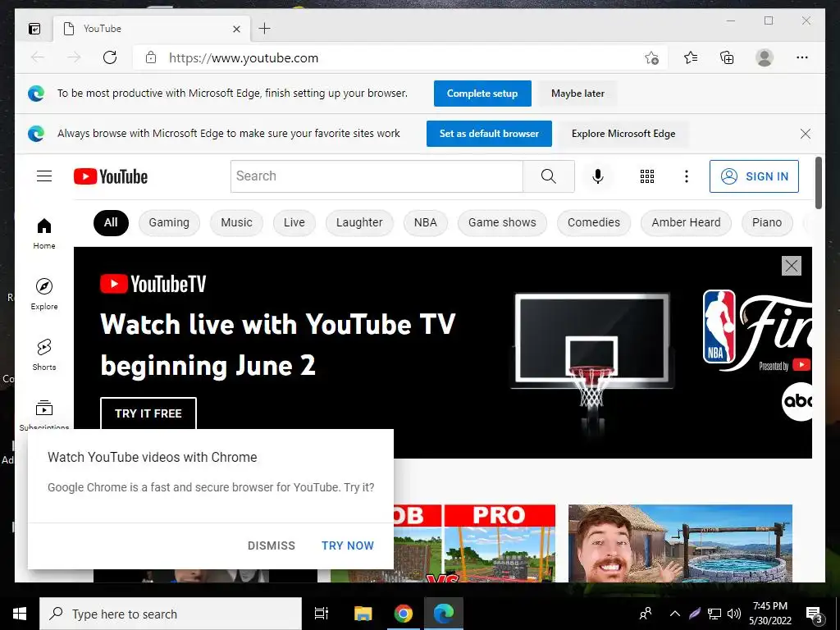840x630 pixels.
Task: View site information via the lock icon
Action: point(151,57)
